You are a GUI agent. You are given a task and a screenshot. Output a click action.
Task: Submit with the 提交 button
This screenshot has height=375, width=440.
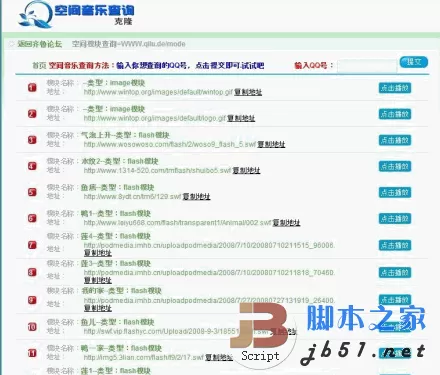(x=414, y=62)
